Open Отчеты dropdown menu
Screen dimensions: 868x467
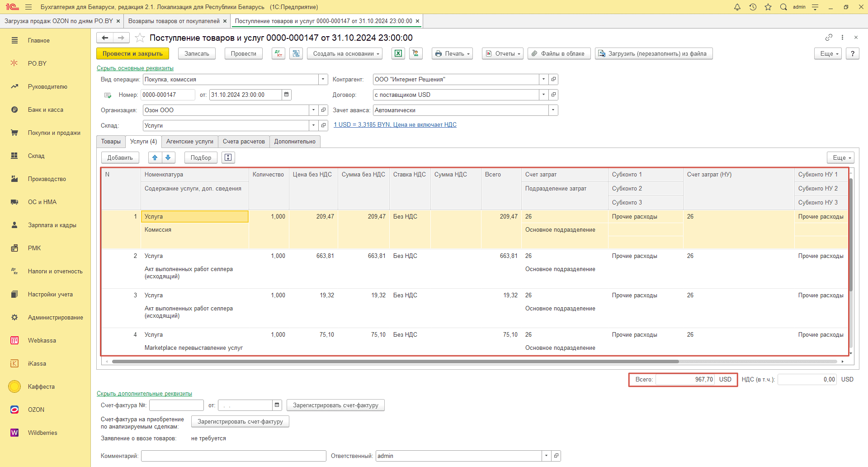503,53
